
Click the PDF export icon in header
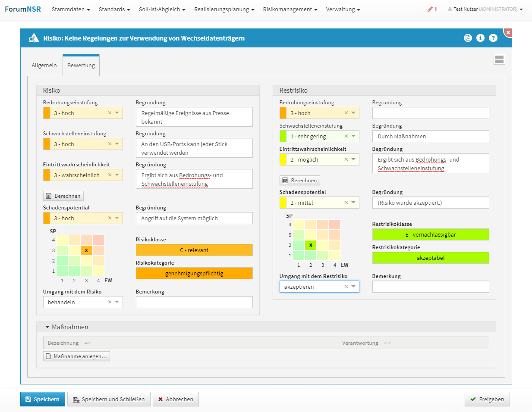[x=468, y=38]
